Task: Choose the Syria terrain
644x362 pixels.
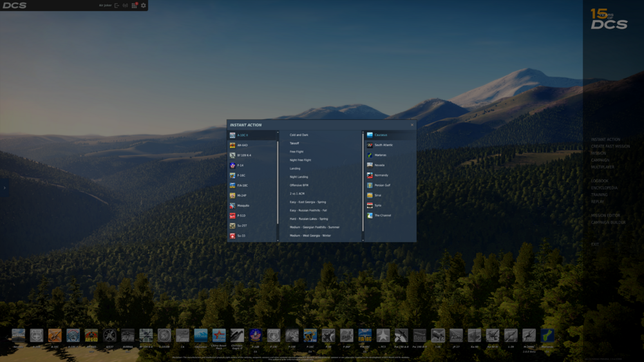Action: point(390,205)
